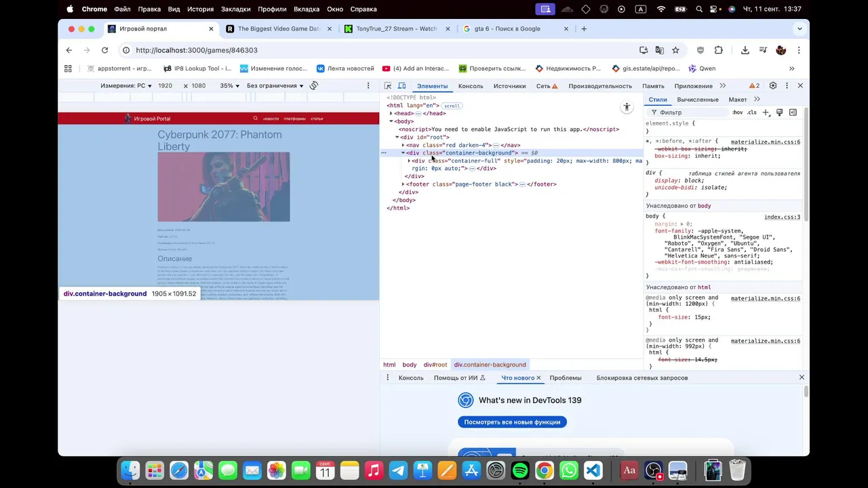Add new style rule plus icon
The height and width of the screenshot is (488, 868).
pyautogui.click(x=766, y=113)
